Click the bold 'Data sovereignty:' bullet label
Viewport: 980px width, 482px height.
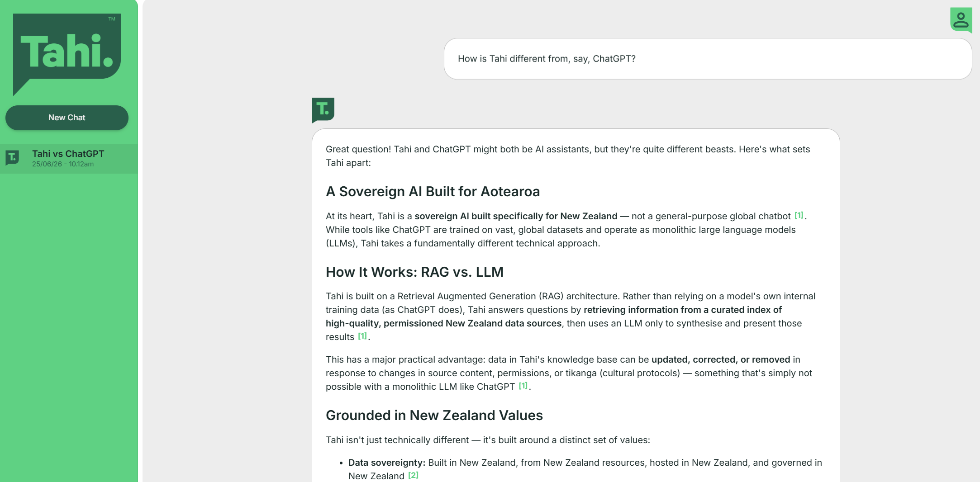(387, 463)
